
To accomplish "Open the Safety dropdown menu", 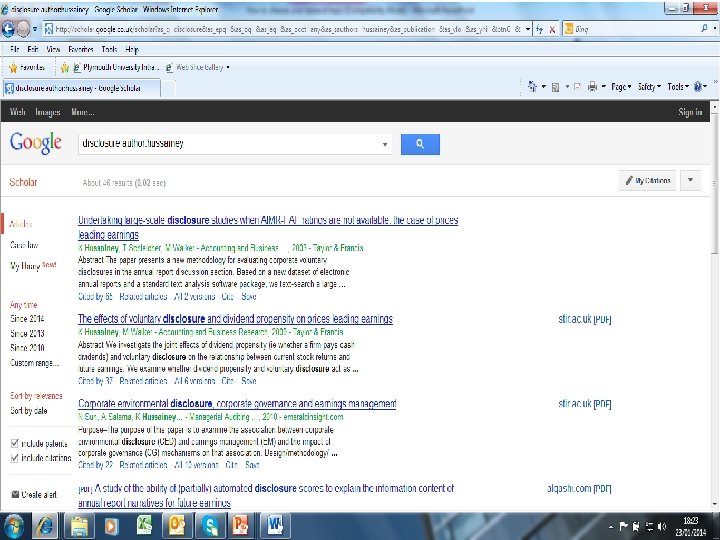I will pos(649,86).
